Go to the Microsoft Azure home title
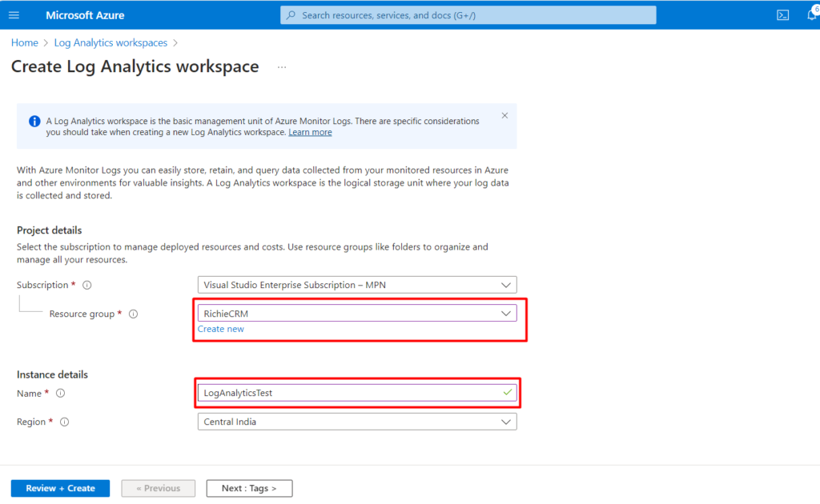Viewport: 820px width, 504px height. (x=85, y=15)
